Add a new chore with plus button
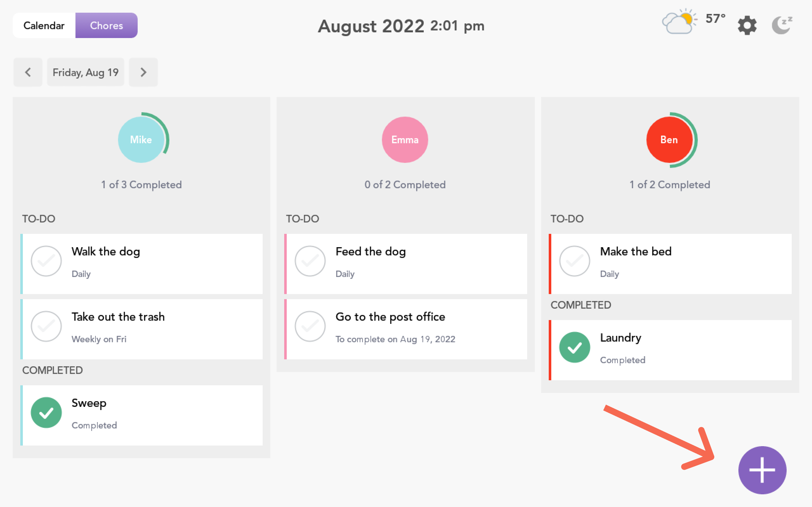812x507 pixels. [762, 470]
